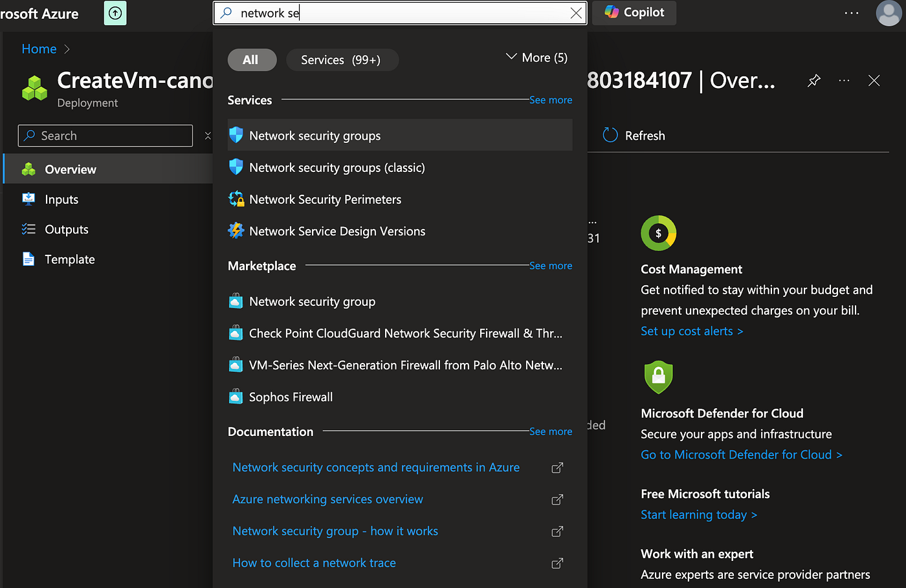Open Network security concepts and requirements doc

coord(376,467)
